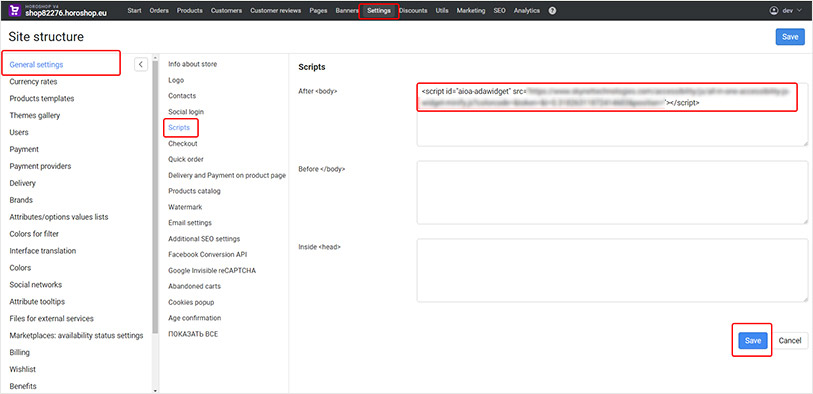813x394 pixels.
Task: Open the Quick order section
Action: [x=186, y=159]
